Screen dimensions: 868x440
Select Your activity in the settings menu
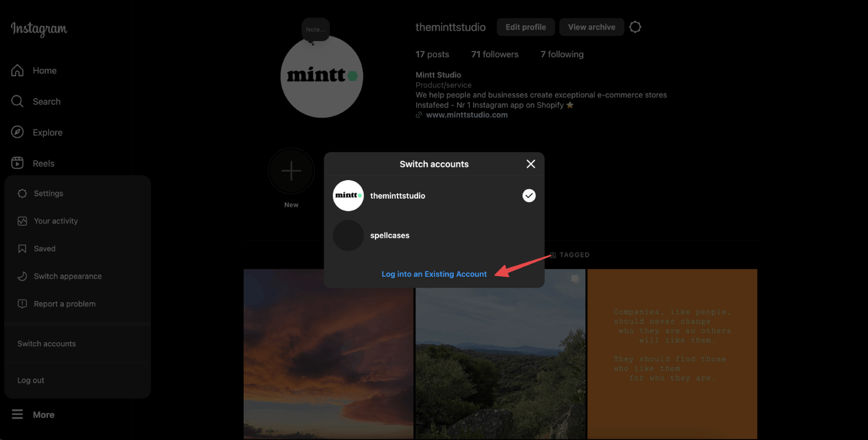56,221
